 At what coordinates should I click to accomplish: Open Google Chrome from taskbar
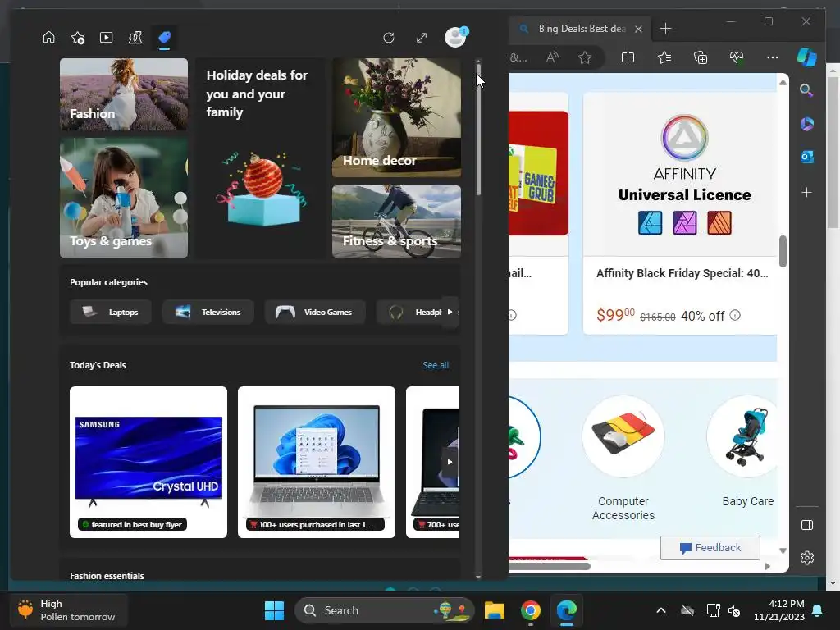coord(531,610)
